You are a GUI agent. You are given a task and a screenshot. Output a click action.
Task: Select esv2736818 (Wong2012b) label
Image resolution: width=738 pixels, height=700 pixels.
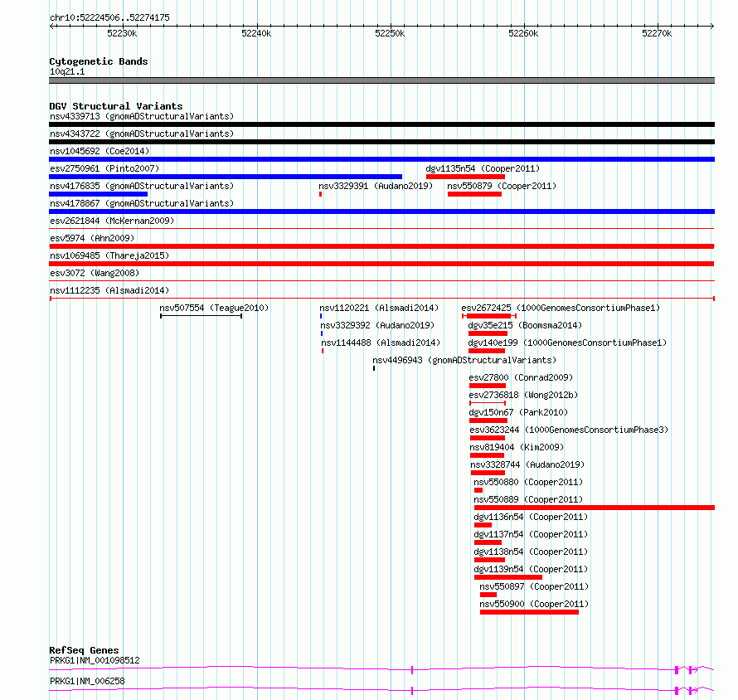523,395
